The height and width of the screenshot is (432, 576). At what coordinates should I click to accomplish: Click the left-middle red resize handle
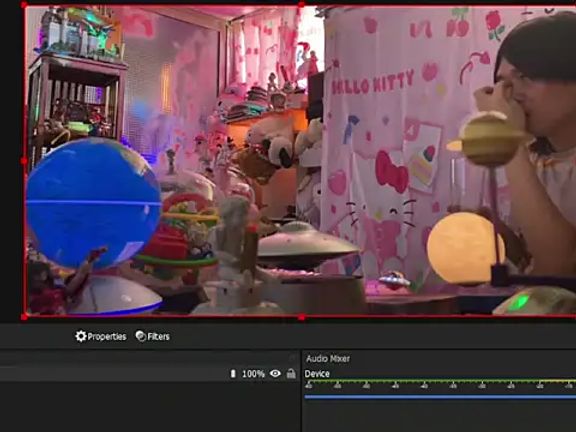(x=24, y=161)
